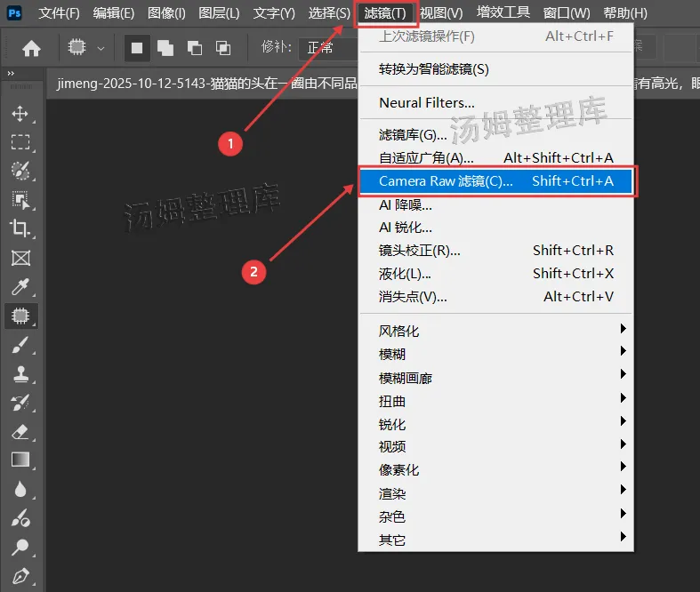Choose 自适应广角(A)... menu entry

click(x=495, y=157)
